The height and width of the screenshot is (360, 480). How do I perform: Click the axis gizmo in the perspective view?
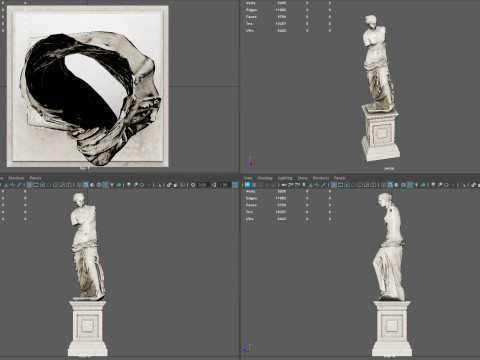point(252,161)
